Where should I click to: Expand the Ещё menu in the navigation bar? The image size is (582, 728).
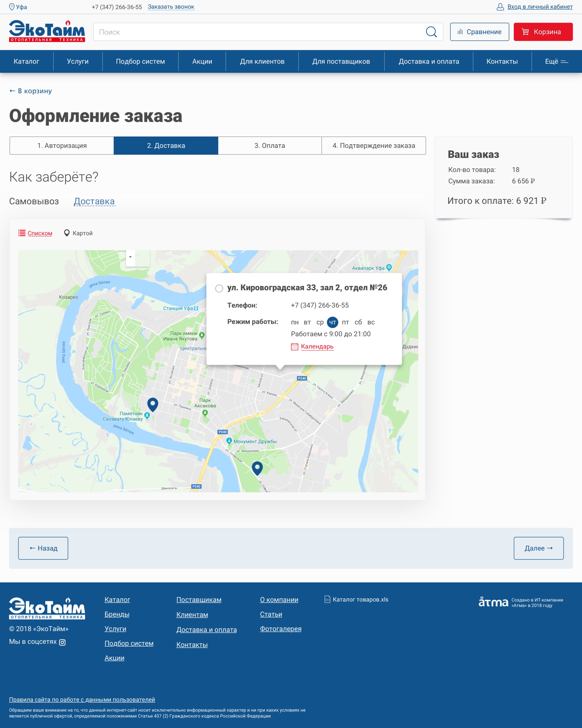pos(556,61)
